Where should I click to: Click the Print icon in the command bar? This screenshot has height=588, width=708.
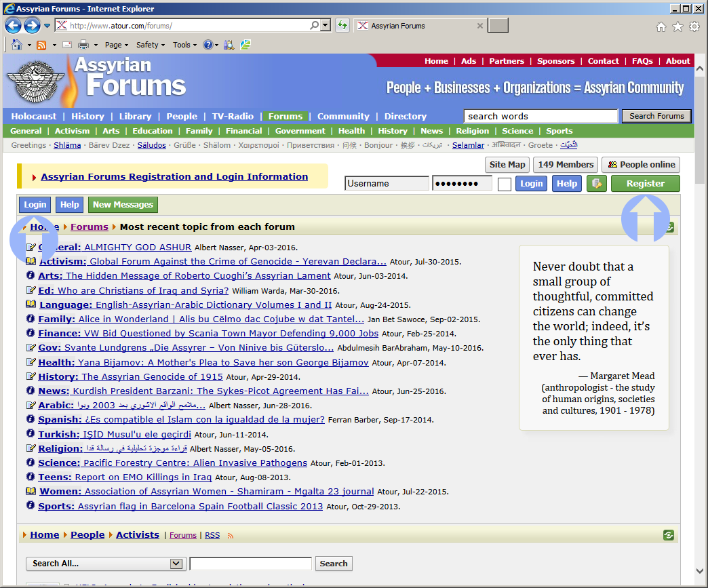pos(83,45)
